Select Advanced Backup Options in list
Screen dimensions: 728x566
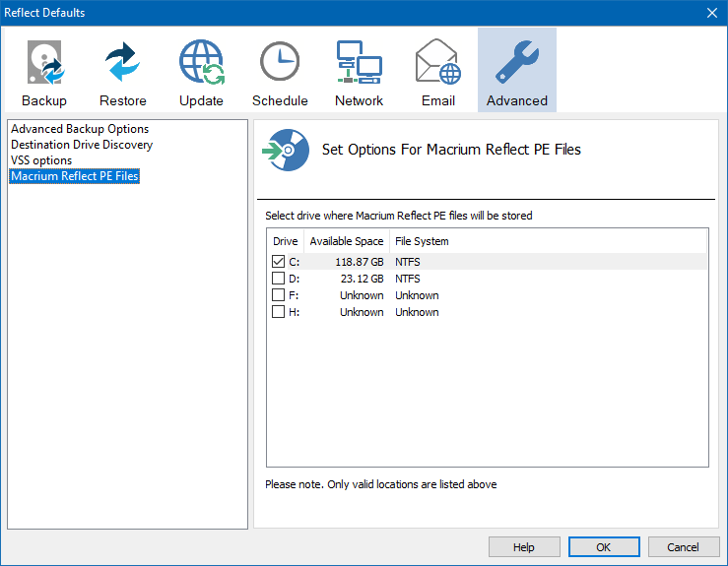click(80, 129)
